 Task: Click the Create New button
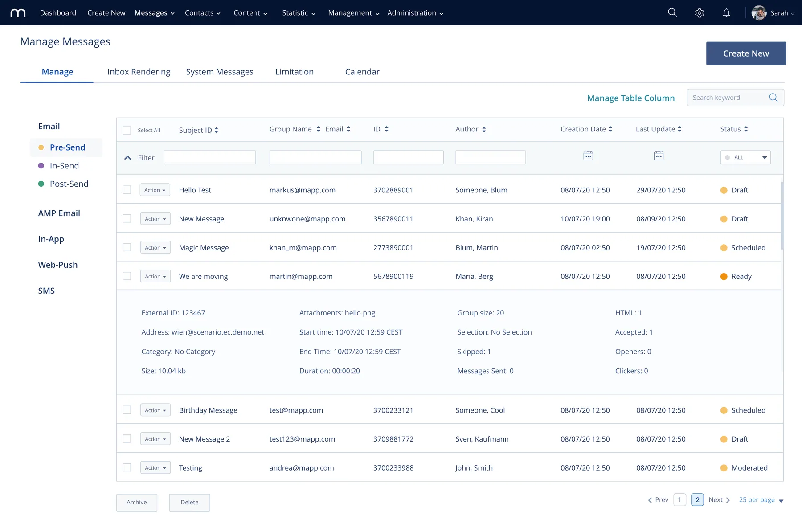click(746, 53)
